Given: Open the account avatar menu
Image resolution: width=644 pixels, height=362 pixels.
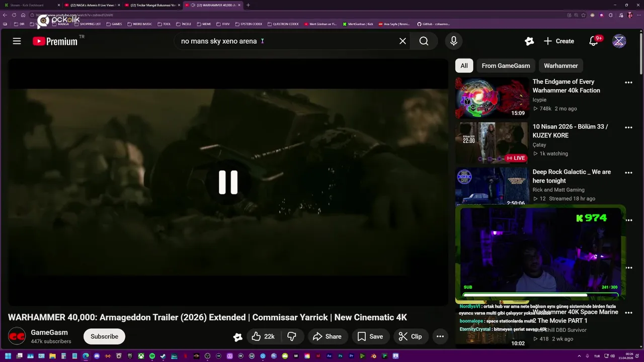Looking at the screenshot, I should click(619, 41).
